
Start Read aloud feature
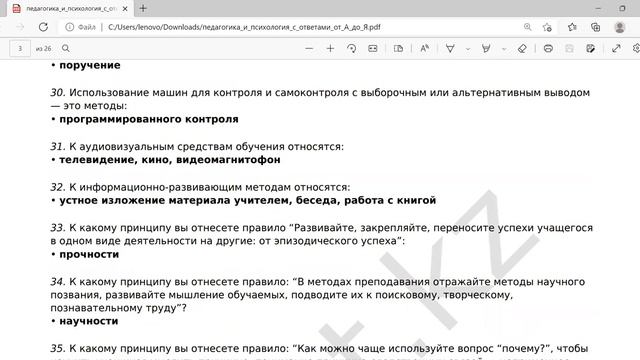(424, 49)
